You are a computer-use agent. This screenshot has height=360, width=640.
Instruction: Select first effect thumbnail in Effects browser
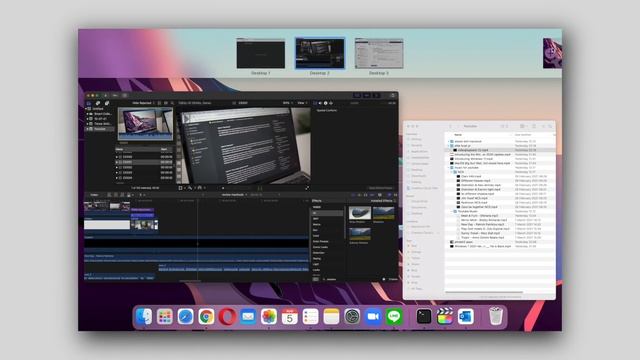coord(360,213)
